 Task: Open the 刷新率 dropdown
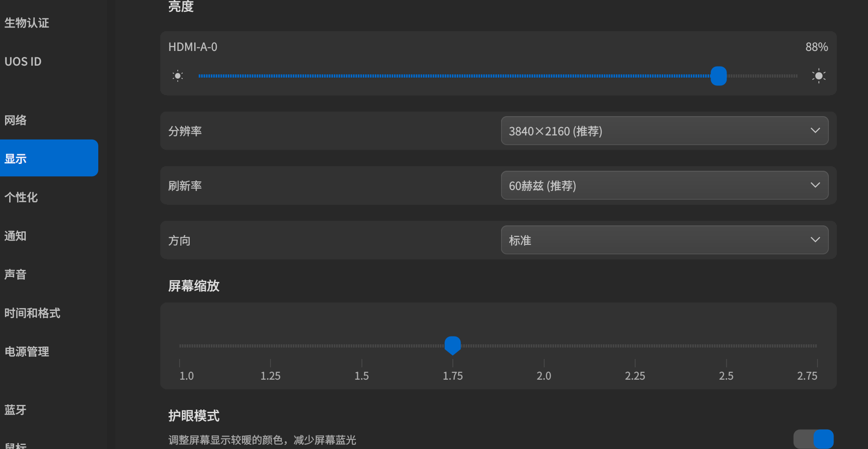[x=665, y=185]
